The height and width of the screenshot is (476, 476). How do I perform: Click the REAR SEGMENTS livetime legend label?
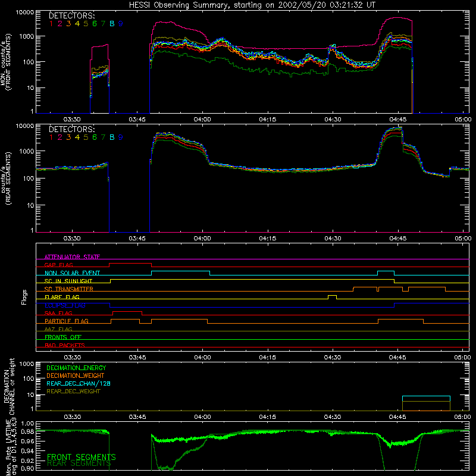coord(79,463)
